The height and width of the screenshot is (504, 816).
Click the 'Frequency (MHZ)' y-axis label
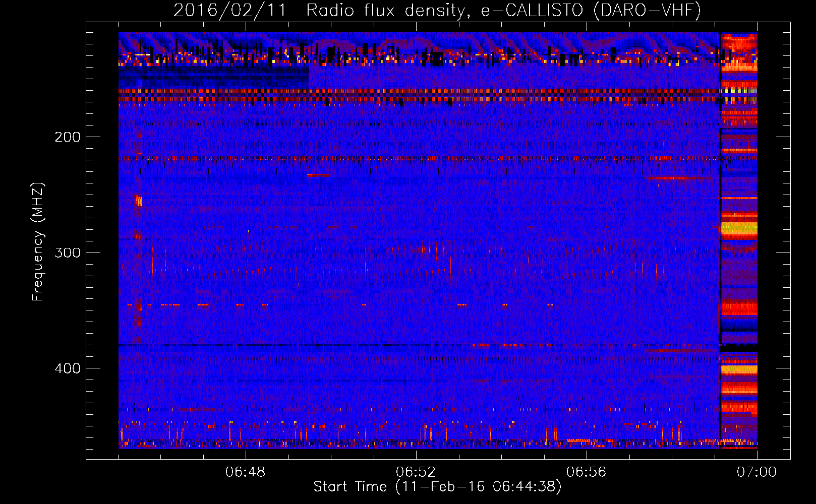(38, 242)
